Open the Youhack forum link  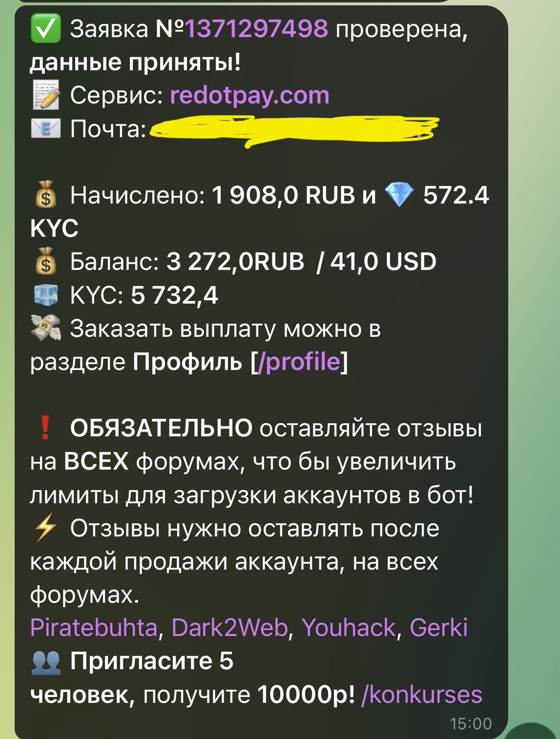point(349,627)
